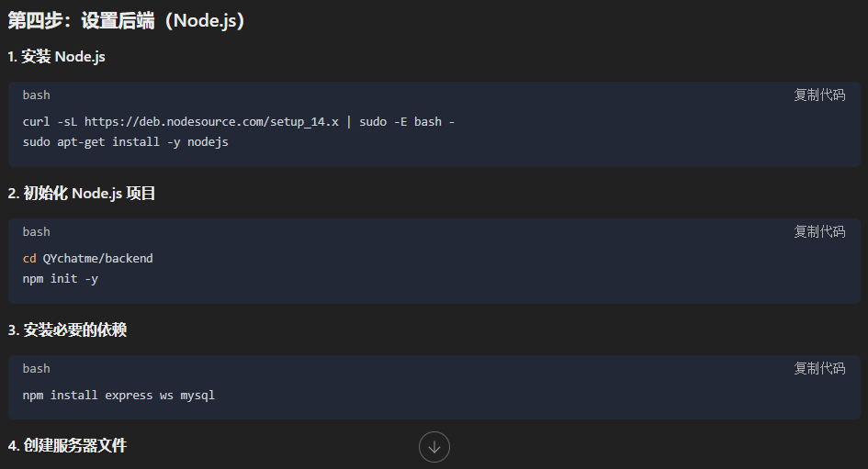The image size is (868, 469).
Task: Click the bash label above cd QYchatme/backend
Action: 37,231
